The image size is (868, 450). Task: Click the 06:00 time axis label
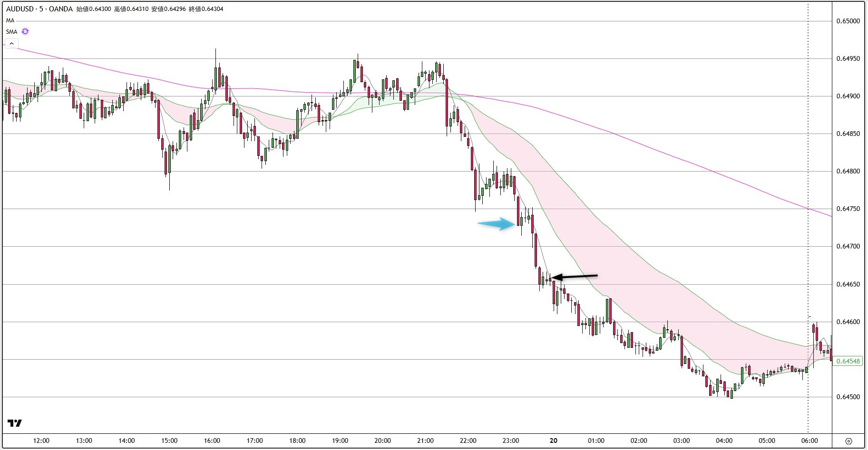point(809,440)
